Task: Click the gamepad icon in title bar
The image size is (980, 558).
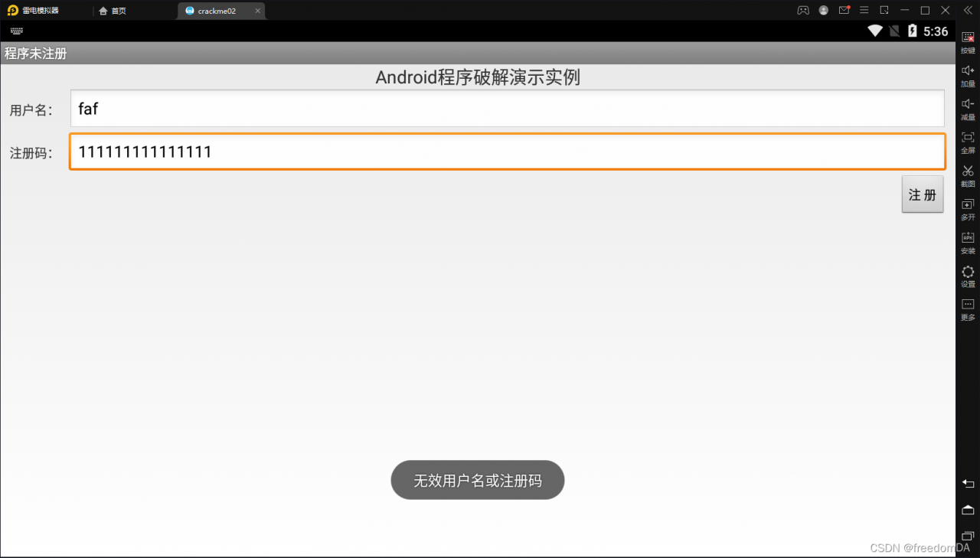Action: point(803,10)
